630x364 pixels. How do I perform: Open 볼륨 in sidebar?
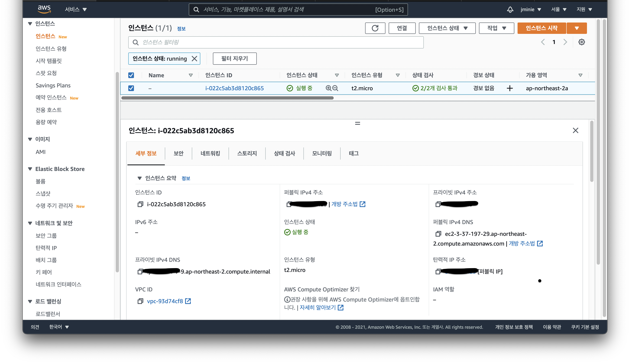41,181
